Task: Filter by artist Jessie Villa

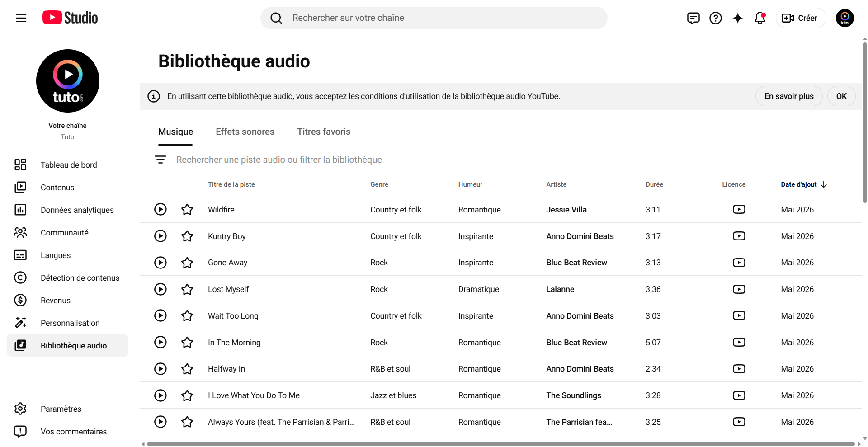Action: [x=566, y=210]
